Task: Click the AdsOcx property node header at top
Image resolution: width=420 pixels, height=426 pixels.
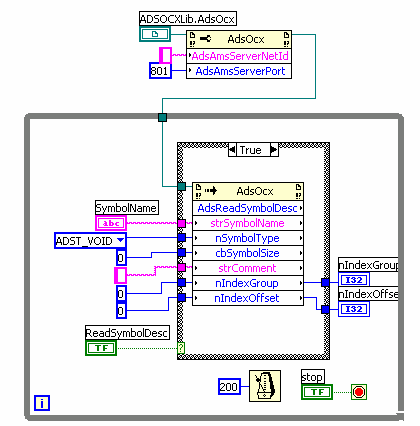Action: (239, 39)
